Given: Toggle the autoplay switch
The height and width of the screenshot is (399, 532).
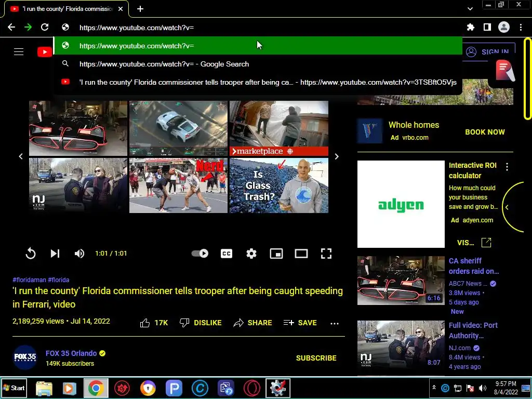Looking at the screenshot, I should (x=200, y=254).
